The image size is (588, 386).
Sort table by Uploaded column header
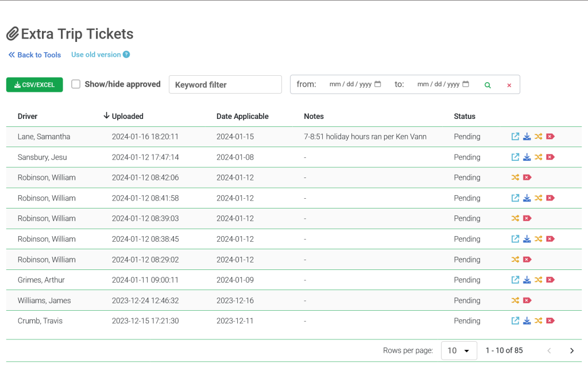click(x=127, y=116)
